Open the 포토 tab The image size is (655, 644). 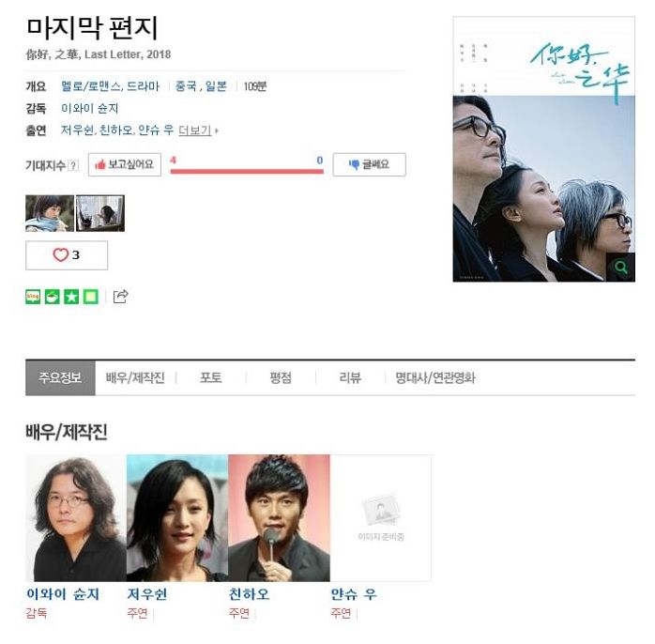211,377
